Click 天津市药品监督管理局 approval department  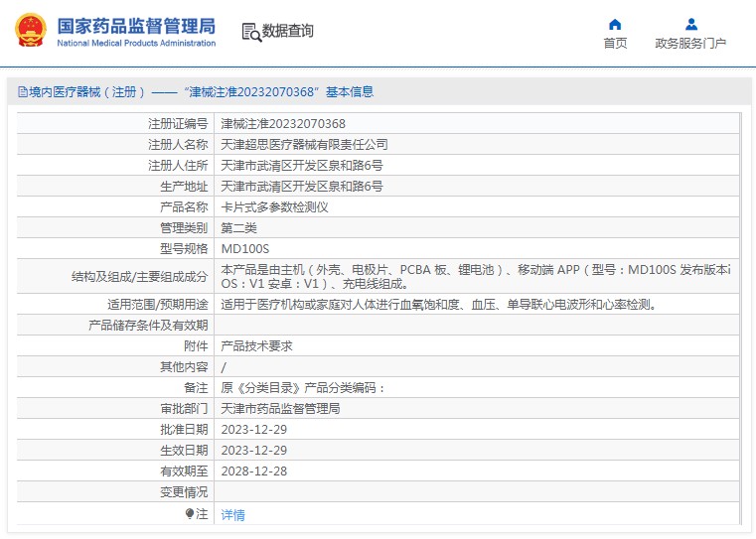[x=280, y=408]
